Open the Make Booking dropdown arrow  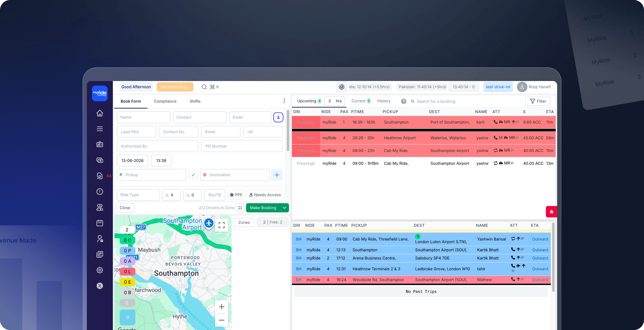coord(284,208)
